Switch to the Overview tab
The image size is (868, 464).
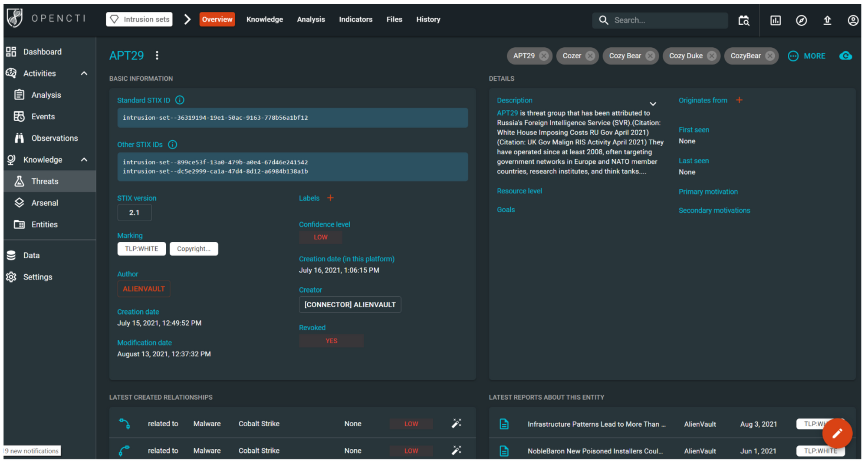(217, 19)
